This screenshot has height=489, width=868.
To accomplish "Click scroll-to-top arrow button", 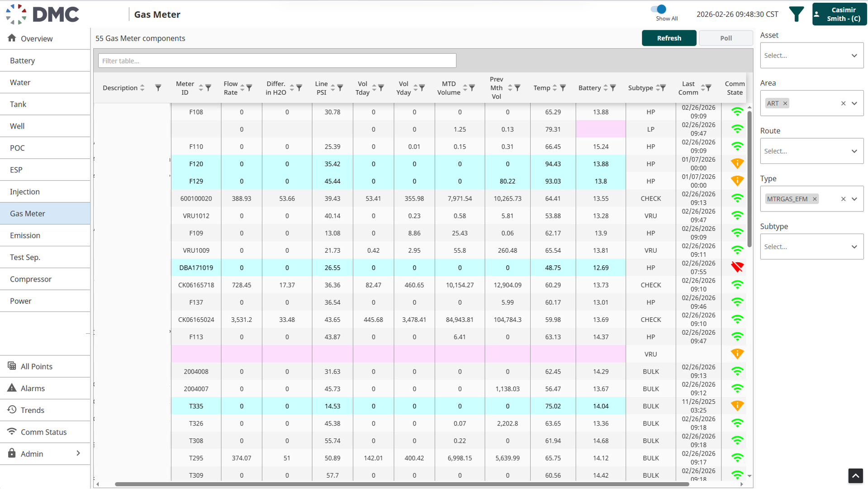I will (855, 476).
